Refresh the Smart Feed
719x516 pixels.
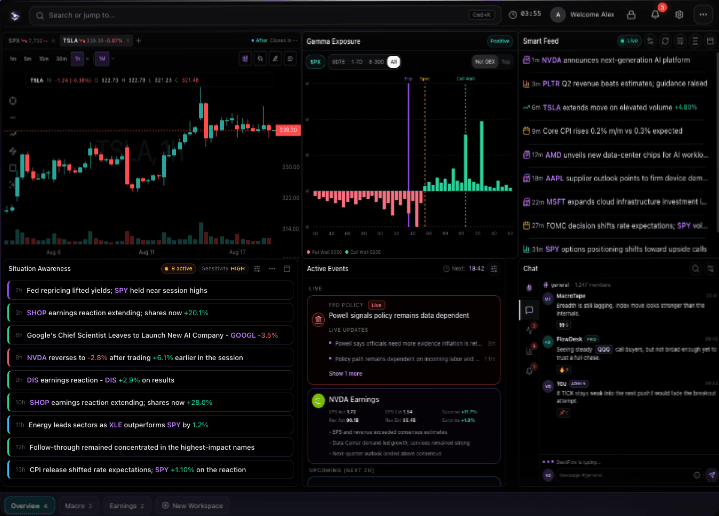665,41
